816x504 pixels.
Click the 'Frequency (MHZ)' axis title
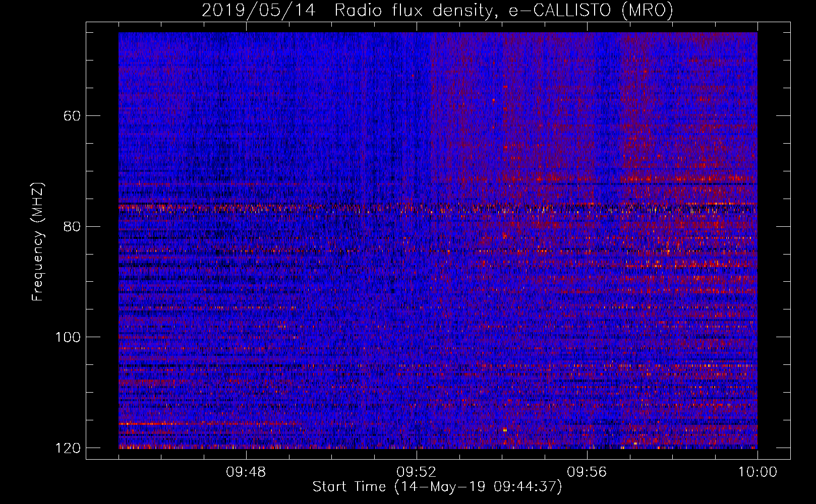pyautogui.click(x=38, y=241)
